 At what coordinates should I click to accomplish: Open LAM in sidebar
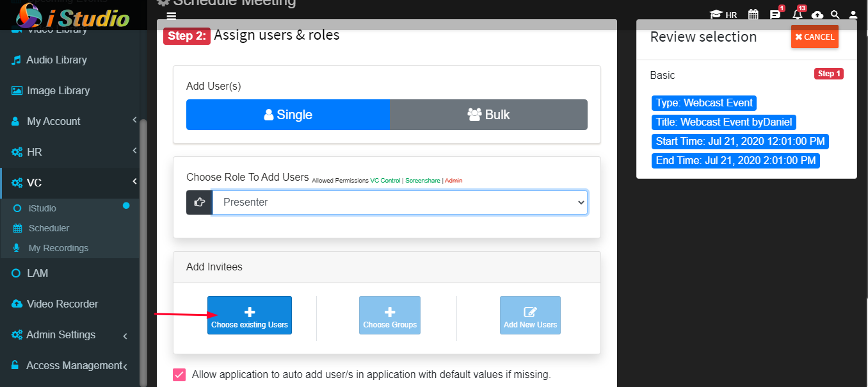[x=37, y=273]
